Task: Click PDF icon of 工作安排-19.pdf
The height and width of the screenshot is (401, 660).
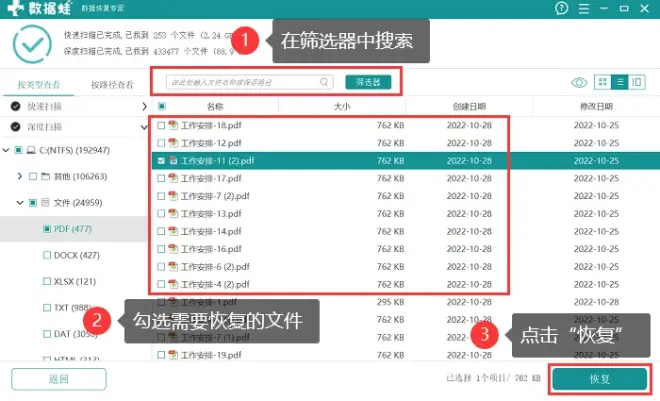Action: pos(173,355)
